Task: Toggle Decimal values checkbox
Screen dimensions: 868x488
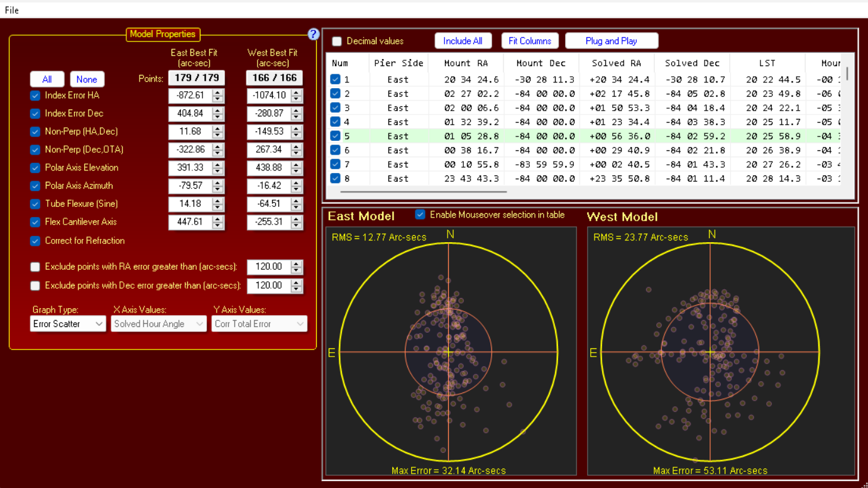Action: [x=337, y=42]
